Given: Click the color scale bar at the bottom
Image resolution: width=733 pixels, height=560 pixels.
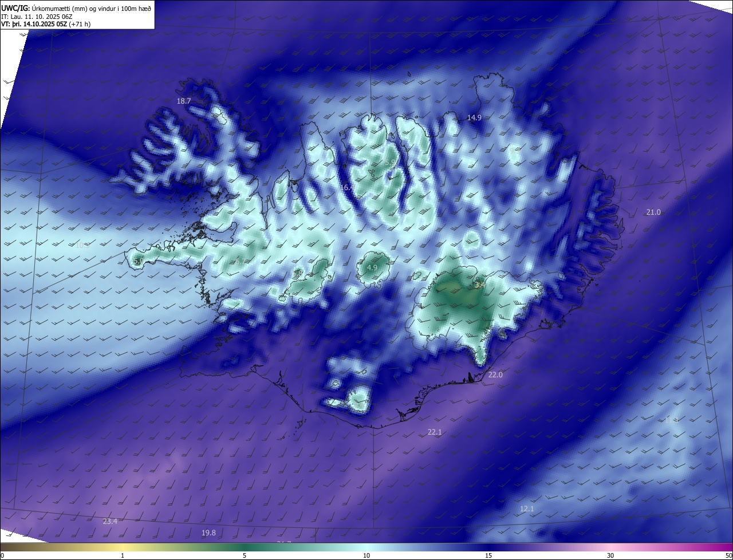Looking at the screenshot, I should click(366, 547).
